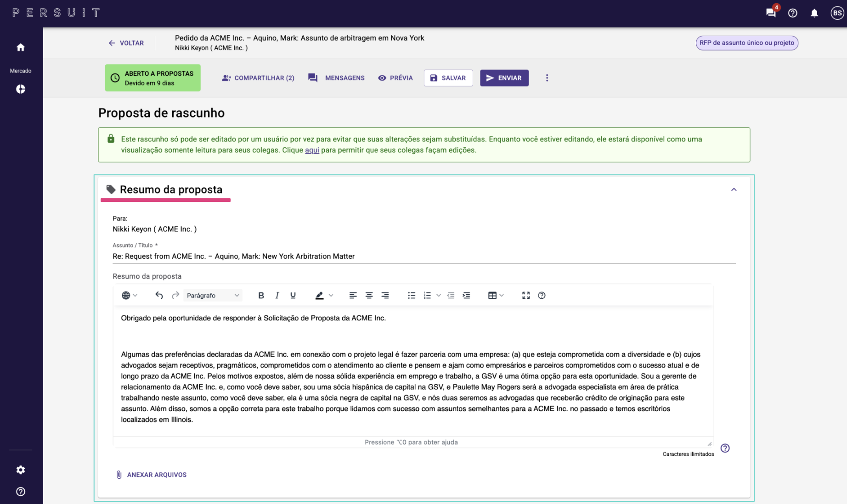
Task: Open notifications bell icon
Action: point(814,13)
